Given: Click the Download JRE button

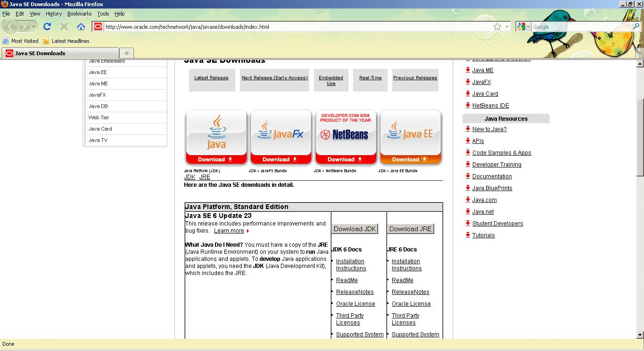Looking at the screenshot, I should (x=411, y=229).
